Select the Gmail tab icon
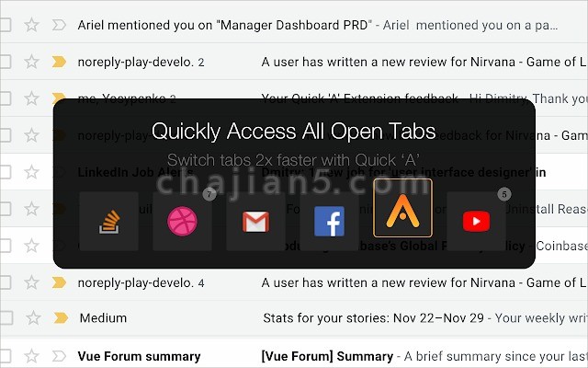The image size is (588, 368). coord(255,221)
